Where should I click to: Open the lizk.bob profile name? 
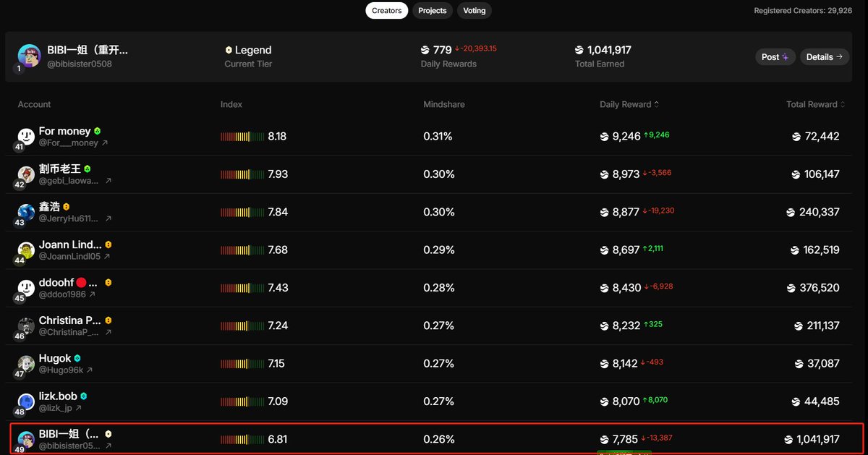58,396
